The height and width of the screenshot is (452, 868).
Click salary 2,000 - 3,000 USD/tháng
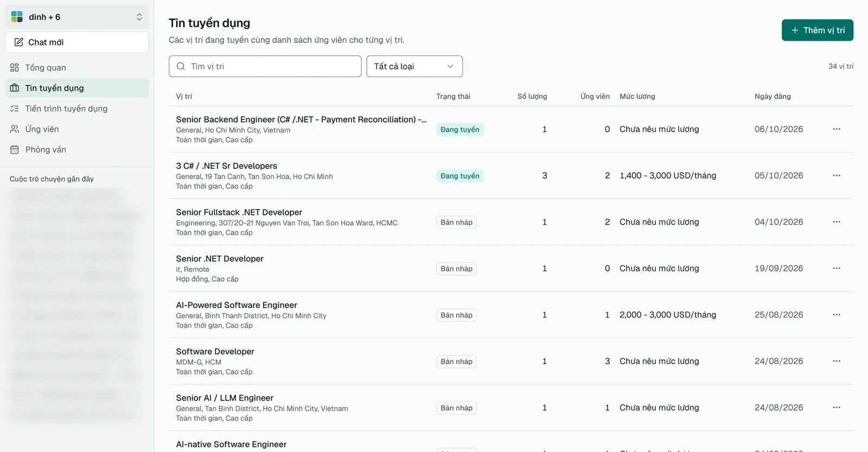pyautogui.click(x=668, y=315)
